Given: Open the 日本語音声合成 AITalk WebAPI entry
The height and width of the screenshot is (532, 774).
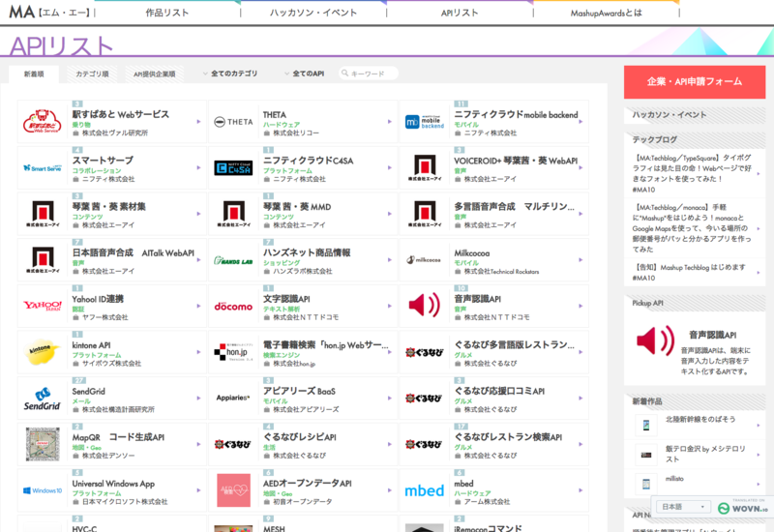Looking at the screenshot, I should pyautogui.click(x=134, y=252).
